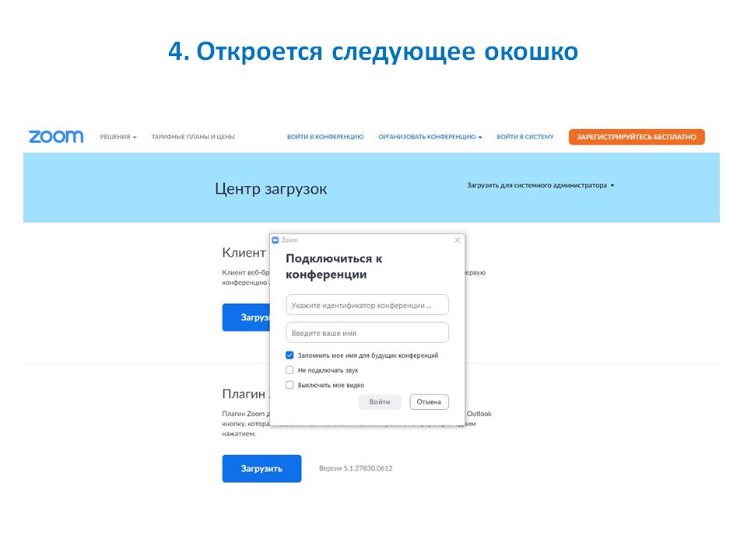Click ВОЙТИ В КОНФЕРЕНЦИЮ link
747x560 pixels.
pos(325,137)
